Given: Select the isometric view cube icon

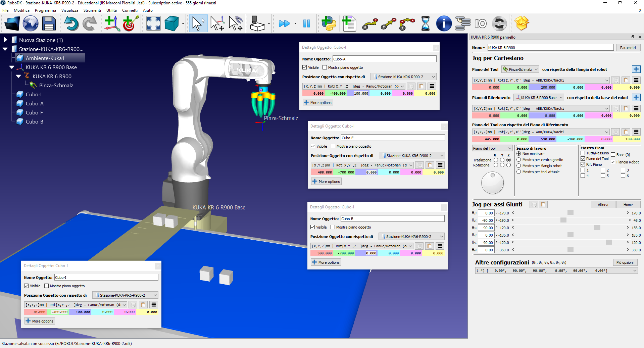Looking at the screenshot, I should (x=172, y=23).
